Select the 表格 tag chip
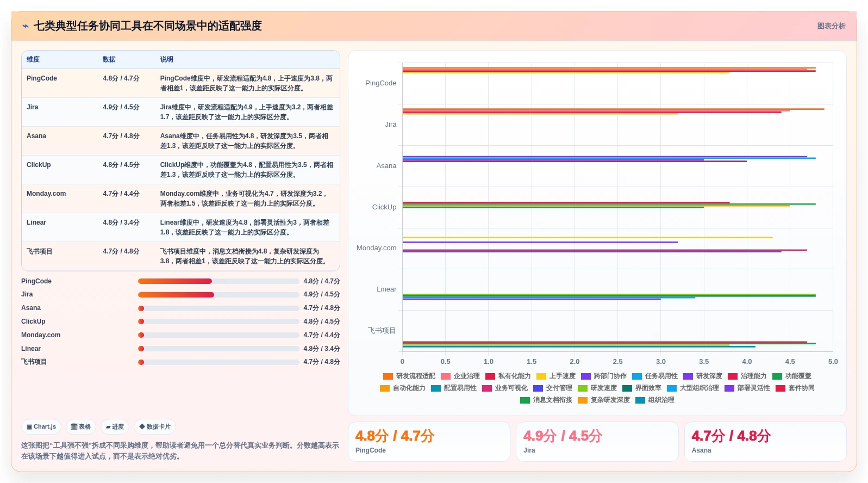The height and width of the screenshot is (483, 868). [81, 427]
